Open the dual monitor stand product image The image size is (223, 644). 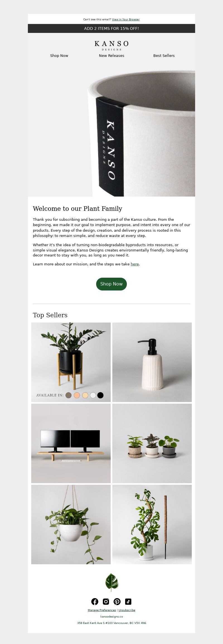tap(71, 443)
